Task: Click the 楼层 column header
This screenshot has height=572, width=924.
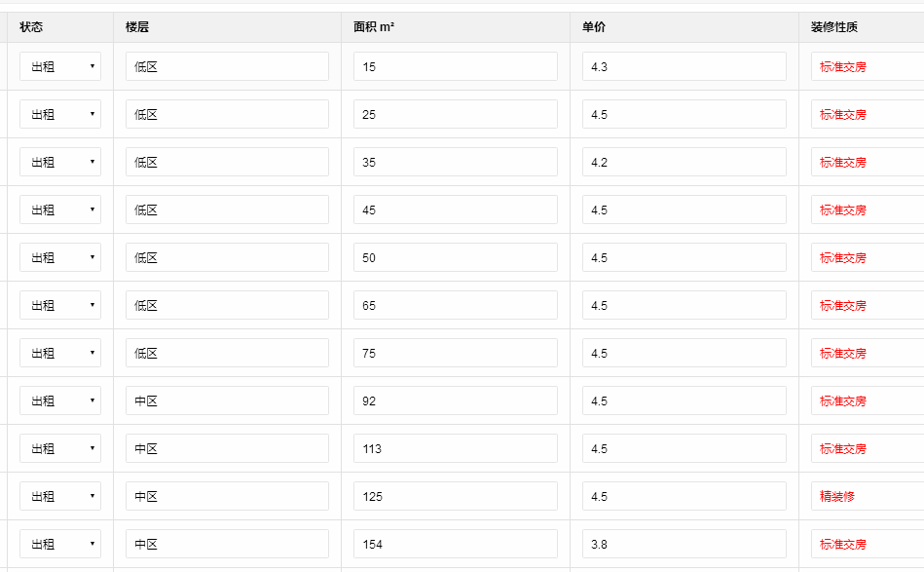Action: click(x=137, y=27)
